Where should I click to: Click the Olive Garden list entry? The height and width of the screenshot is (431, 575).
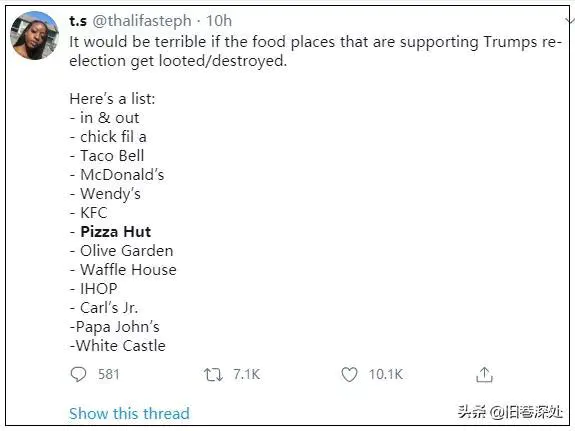coord(121,251)
